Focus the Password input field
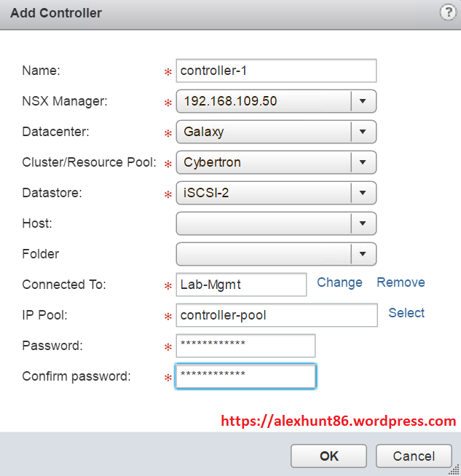The image size is (461, 476). point(245,346)
